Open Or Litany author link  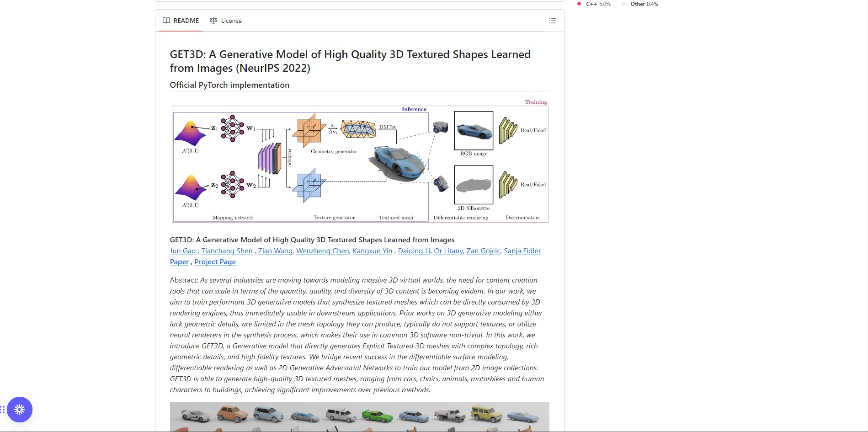(448, 251)
